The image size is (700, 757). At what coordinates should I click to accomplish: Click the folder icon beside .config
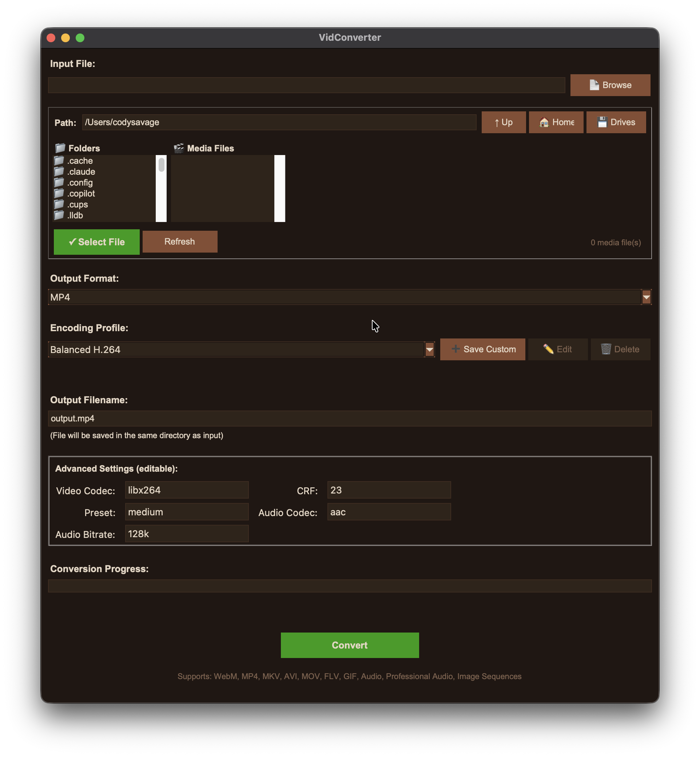point(59,183)
